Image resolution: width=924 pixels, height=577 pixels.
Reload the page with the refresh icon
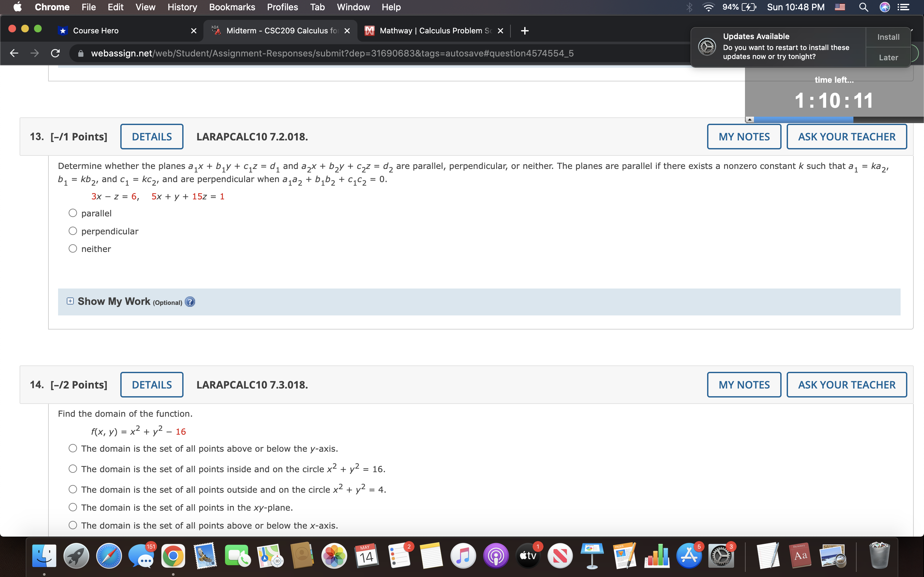click(x=56, y=53)
